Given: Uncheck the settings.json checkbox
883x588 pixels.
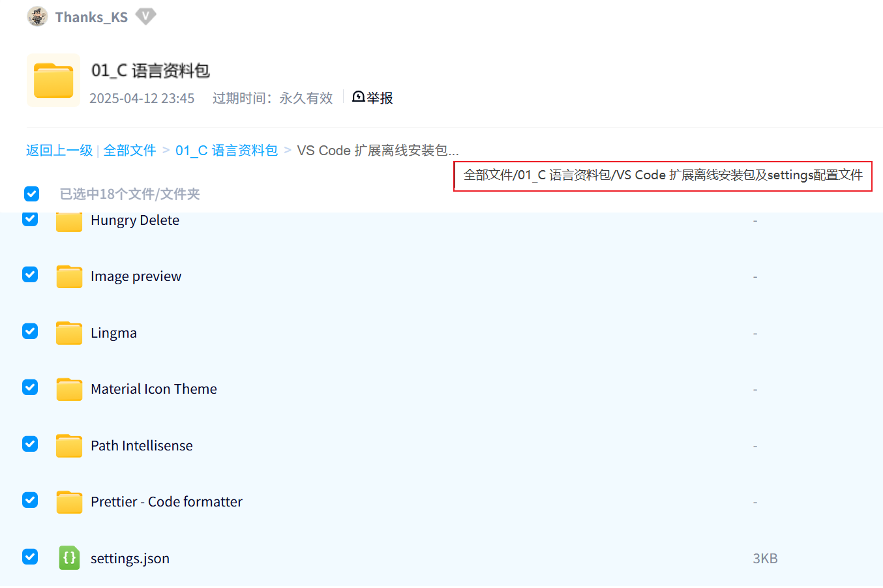Looking at the screenshot, I should point(30,557).
